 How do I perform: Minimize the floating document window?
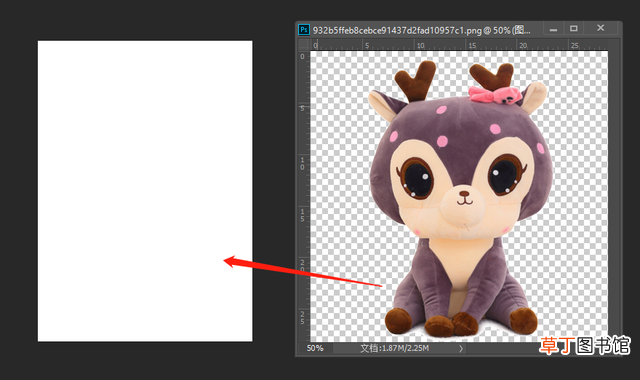[x=553, y=29]
